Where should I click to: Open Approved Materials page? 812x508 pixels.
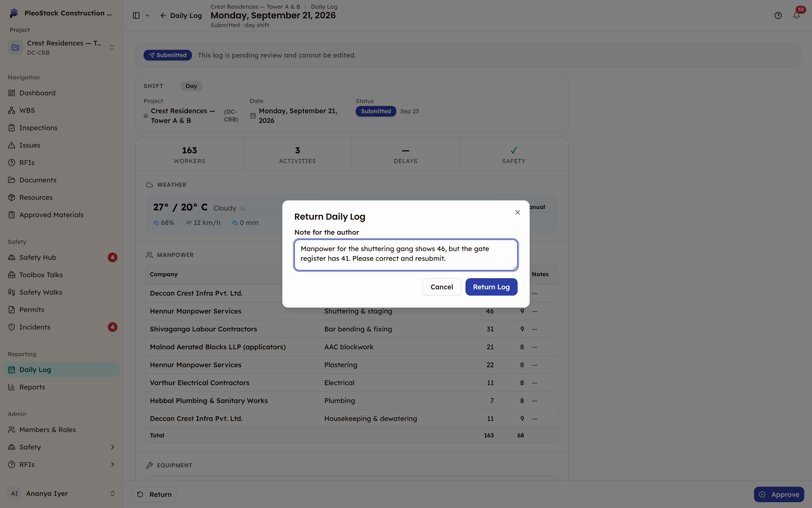62,215
